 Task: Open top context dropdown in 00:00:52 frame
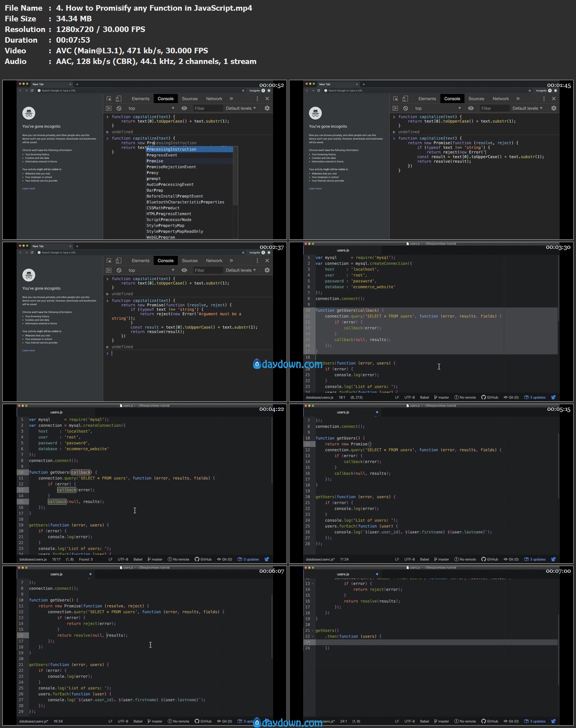click(151, 108)
